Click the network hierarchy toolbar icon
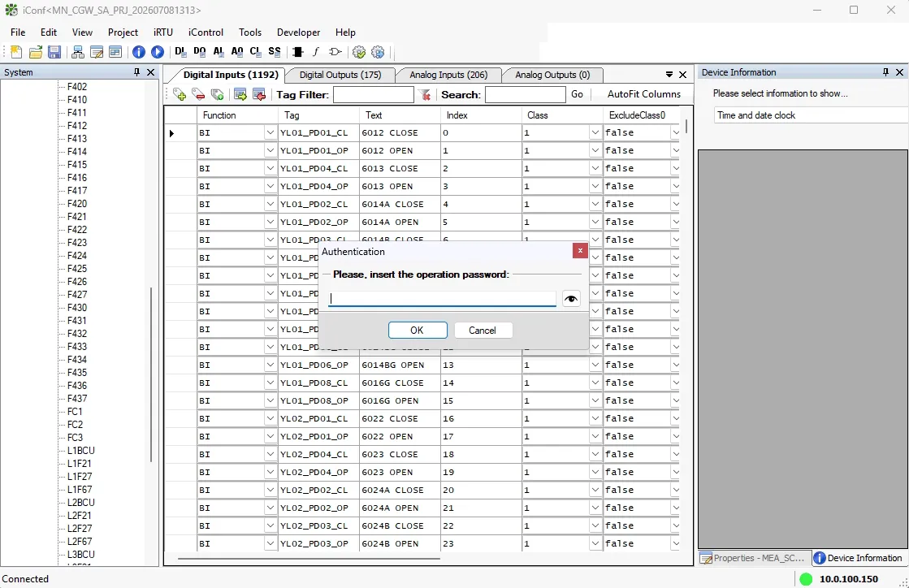 tap(78, 52)
